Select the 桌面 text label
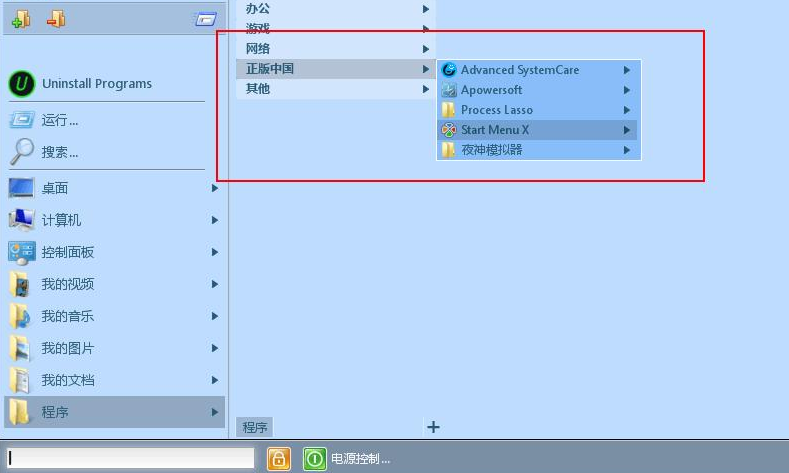Screen dimensions: 789x473 click(x=54, y=188)
